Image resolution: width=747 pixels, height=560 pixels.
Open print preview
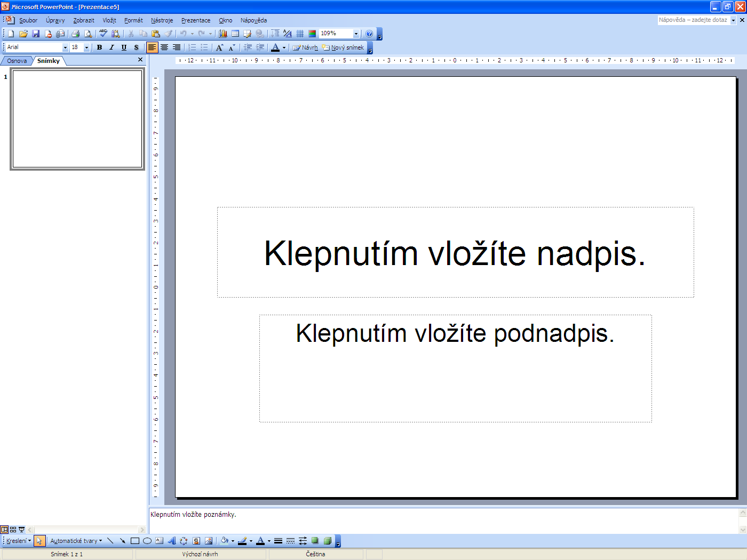88,34
